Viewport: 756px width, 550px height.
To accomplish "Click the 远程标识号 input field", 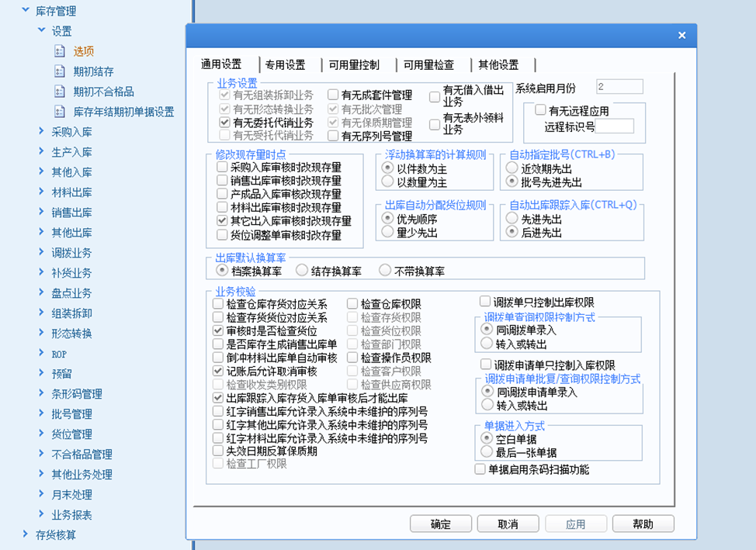I will [615, 126].
